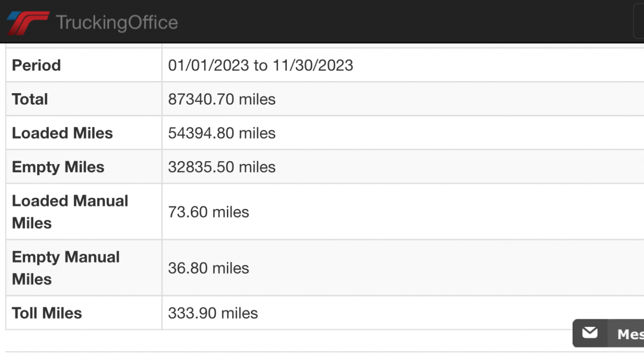
Task: Open the TruckingOffice brand name link
Action: 117,23
